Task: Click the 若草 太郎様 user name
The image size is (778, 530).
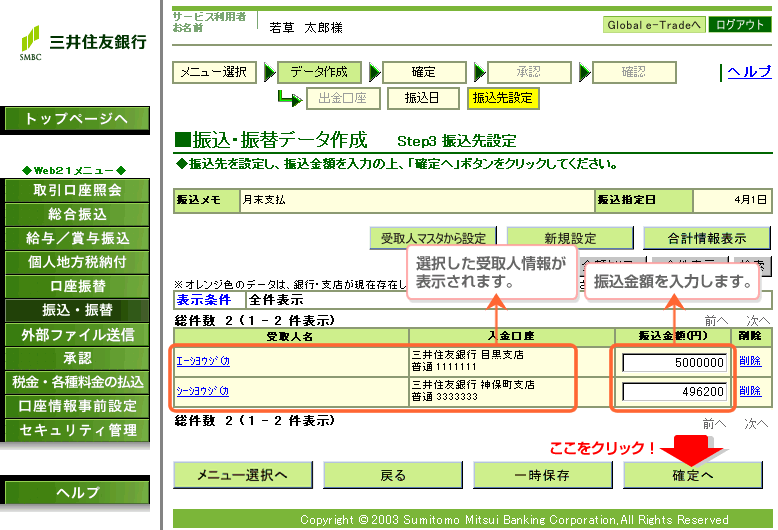Action: point(306,28)
